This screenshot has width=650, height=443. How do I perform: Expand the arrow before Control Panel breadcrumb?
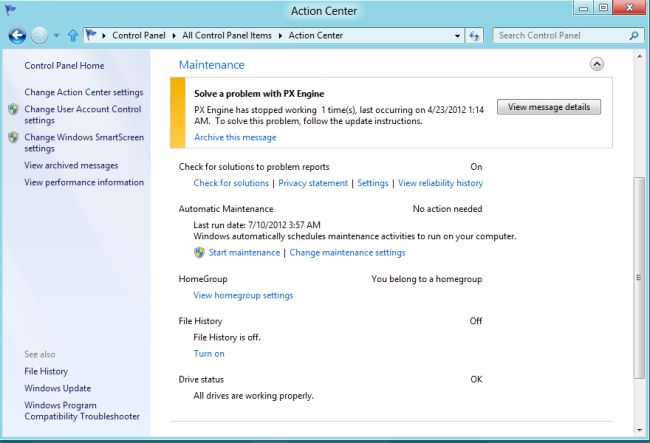tap(104, 36)
